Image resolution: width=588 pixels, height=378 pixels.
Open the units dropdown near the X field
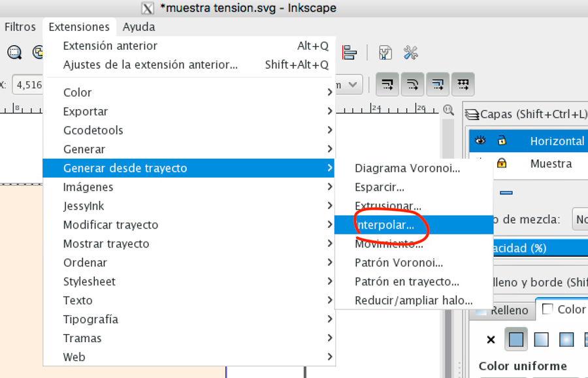coord(348,84)
